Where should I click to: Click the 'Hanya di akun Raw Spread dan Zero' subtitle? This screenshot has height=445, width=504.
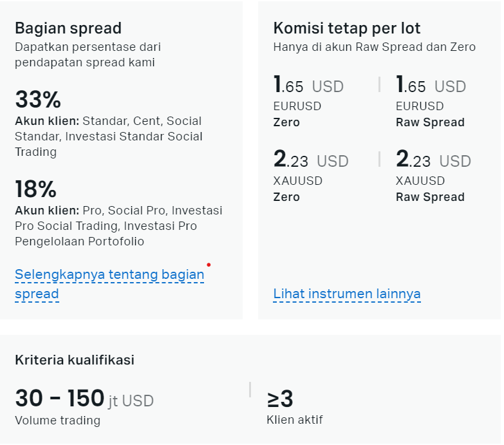pyautogui.click(x=375, y=47)
